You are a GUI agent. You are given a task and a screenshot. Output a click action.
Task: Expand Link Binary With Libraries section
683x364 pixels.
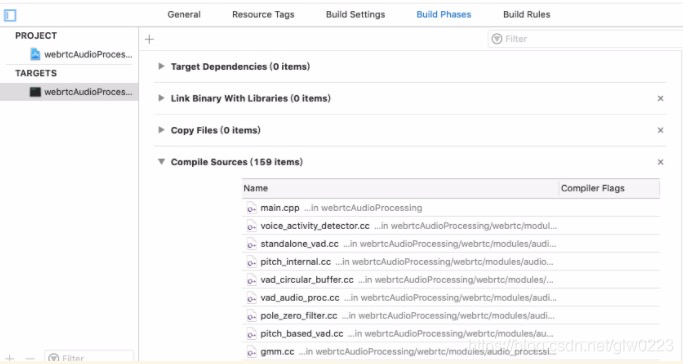[161, 98]
